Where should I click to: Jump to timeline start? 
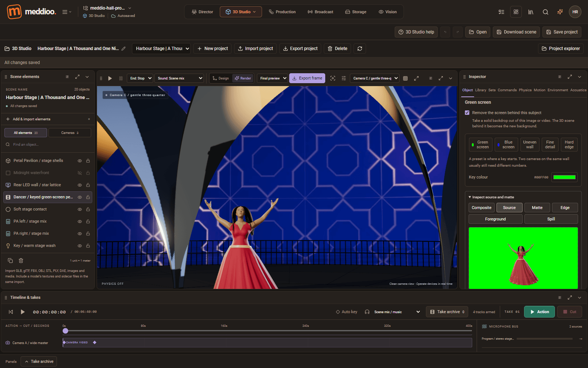(11, 312)
